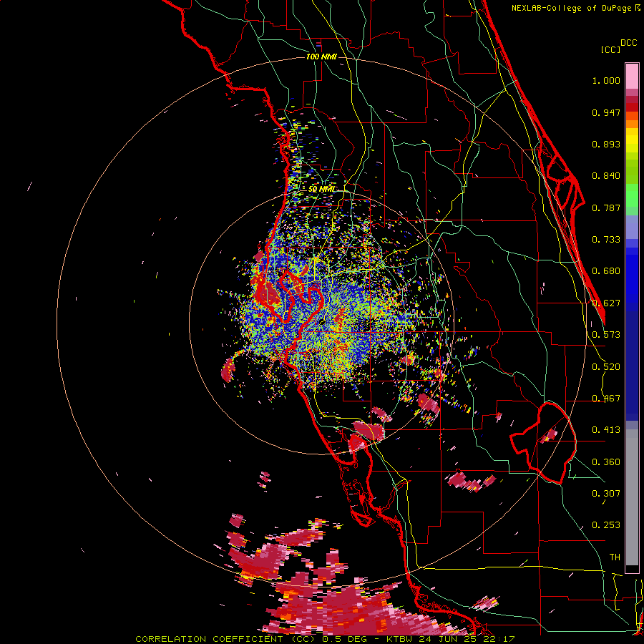Select the 0.680 scale value
The height and width of the screenshot is (644, 644).
click(x=606, y=271)
